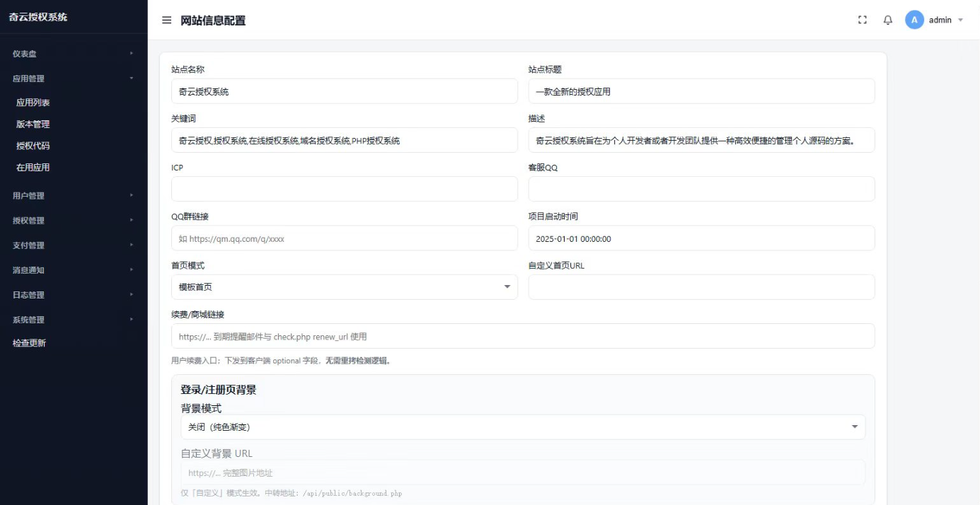The image size is (980, 505).
Task: Click the 登录/注册页背景 section heading
Action: coord(219,390)
